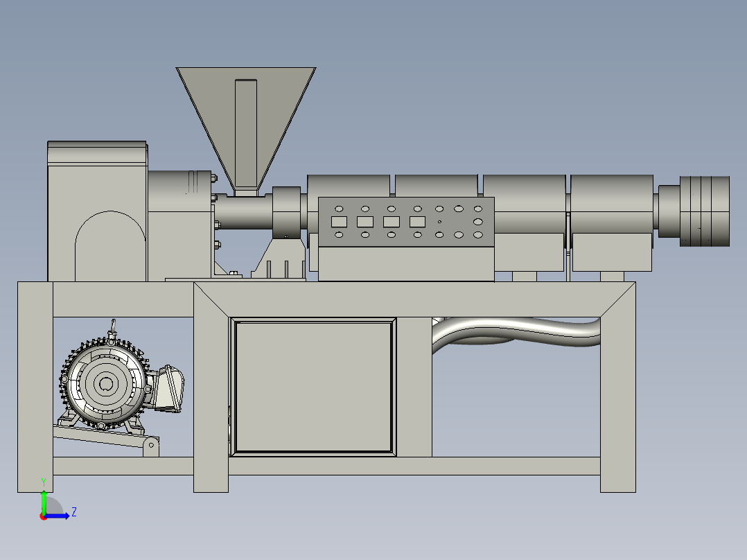Select the barrel heater cover nearest the die head
The width and height of the screenshot is (747, 560).
coord(612,204)
